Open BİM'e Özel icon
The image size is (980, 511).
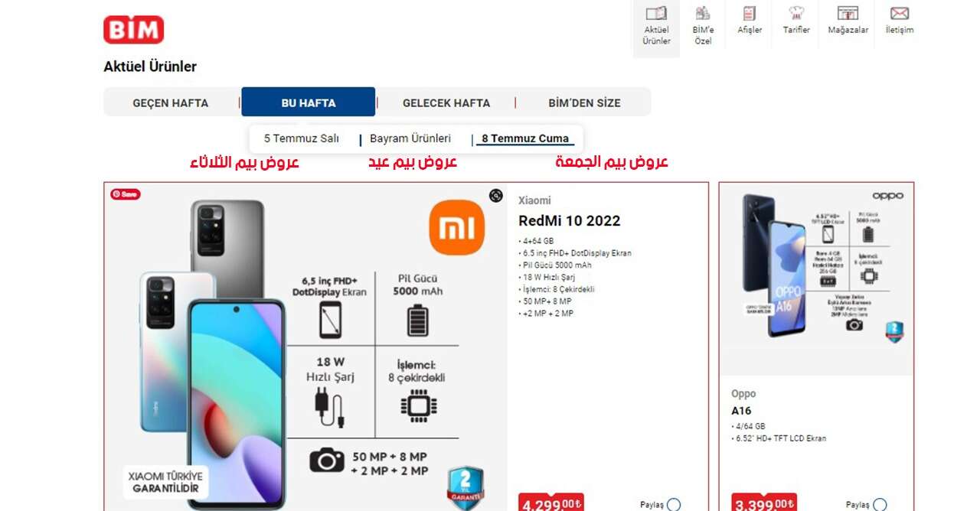[703, 14]
